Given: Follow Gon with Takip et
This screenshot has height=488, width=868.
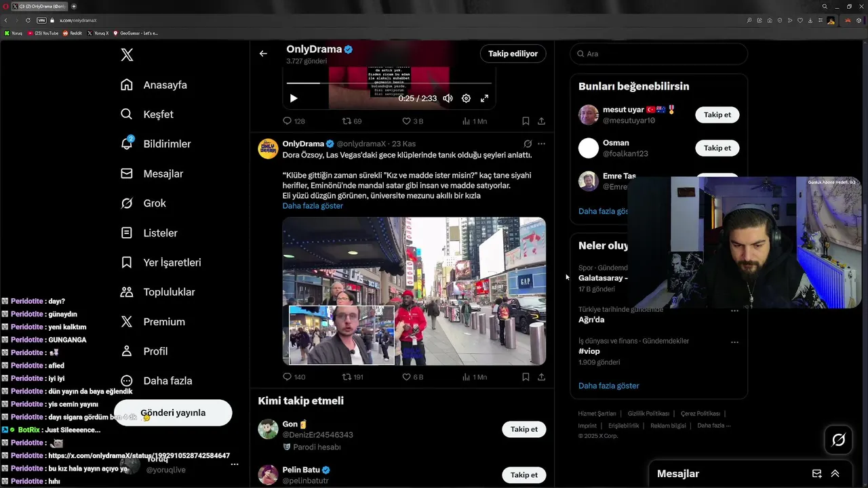Looking at the screenshot, I should (x=524, y=429).
